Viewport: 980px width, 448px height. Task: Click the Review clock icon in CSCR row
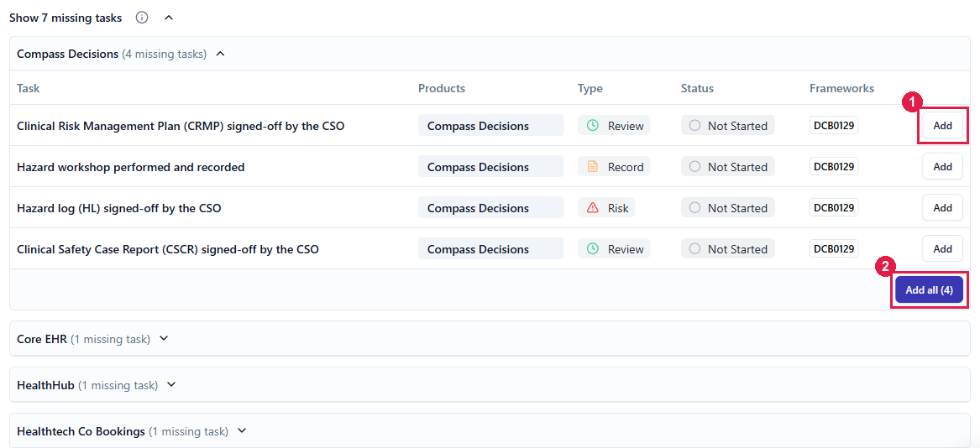click(x=593, y=248)
